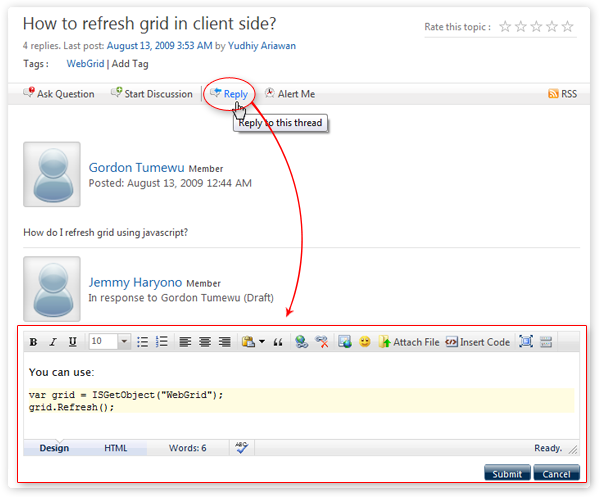The width and height of the screenshot is (600, 497).
Task: Remove hyperlink from selected text
Action: coord(321,342)
